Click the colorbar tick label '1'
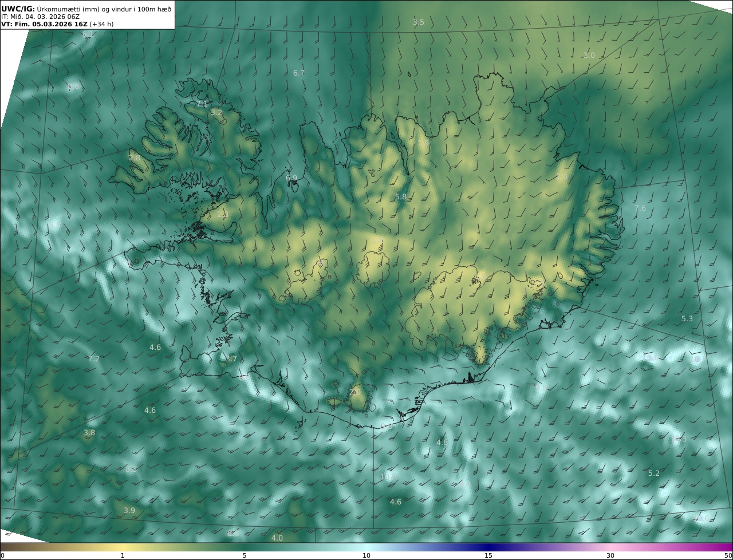This screenshot has height=560, width=733. click(x=123, y=555)
